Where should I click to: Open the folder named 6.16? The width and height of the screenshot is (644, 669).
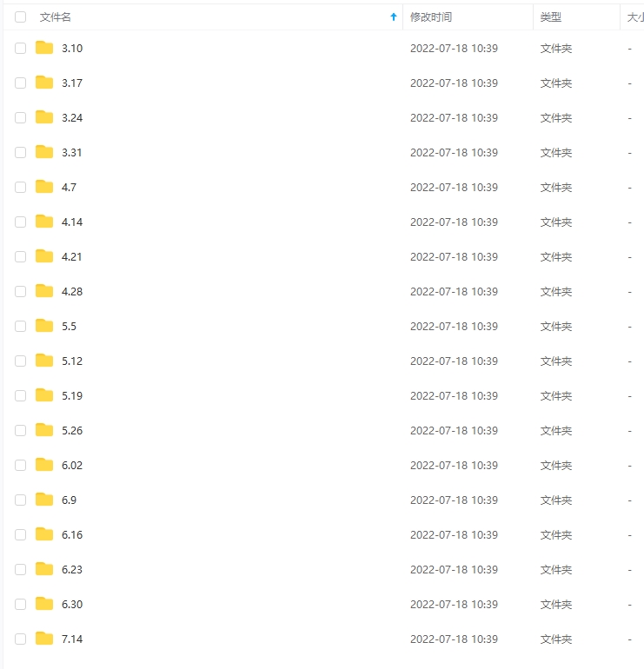72,535
